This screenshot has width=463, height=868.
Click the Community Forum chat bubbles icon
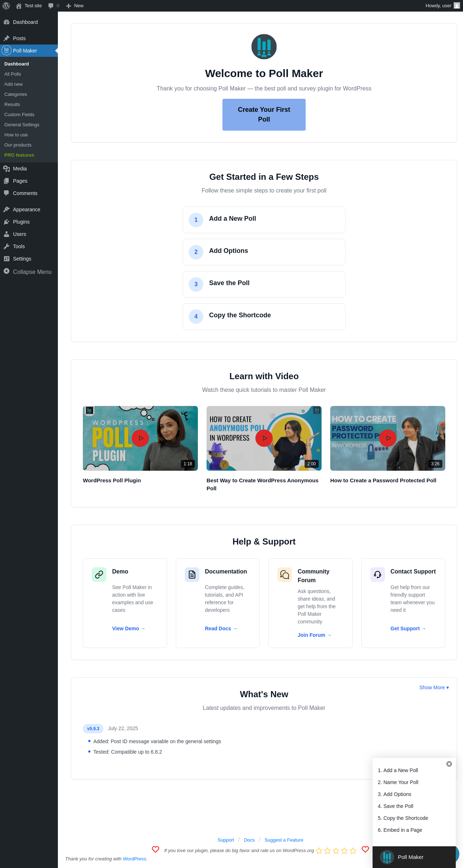(x=285, y=575)
